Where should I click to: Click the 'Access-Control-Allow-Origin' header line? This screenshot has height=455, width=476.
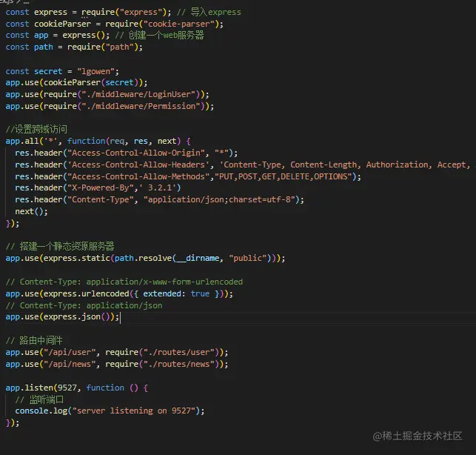click(127, 153)
